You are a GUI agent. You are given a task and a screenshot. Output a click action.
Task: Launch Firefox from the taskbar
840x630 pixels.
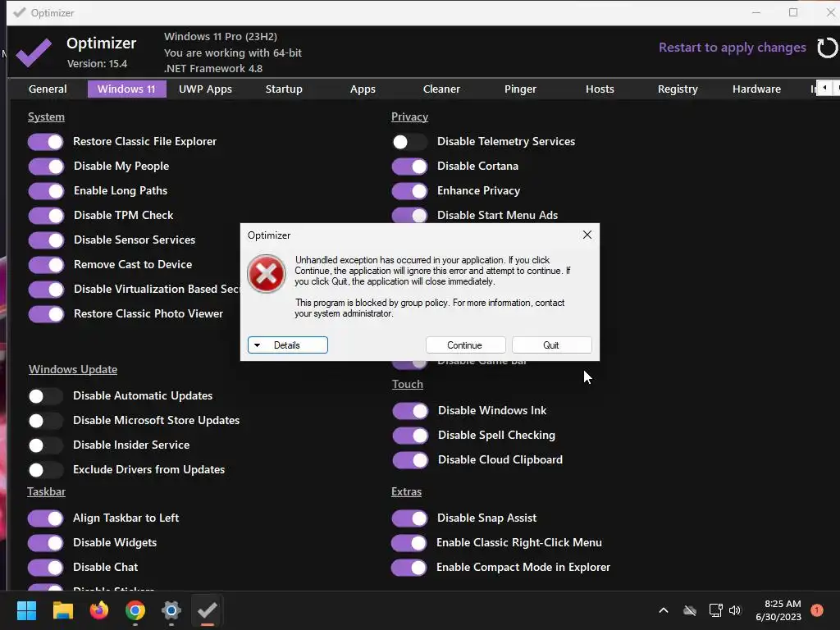(99, 610)
